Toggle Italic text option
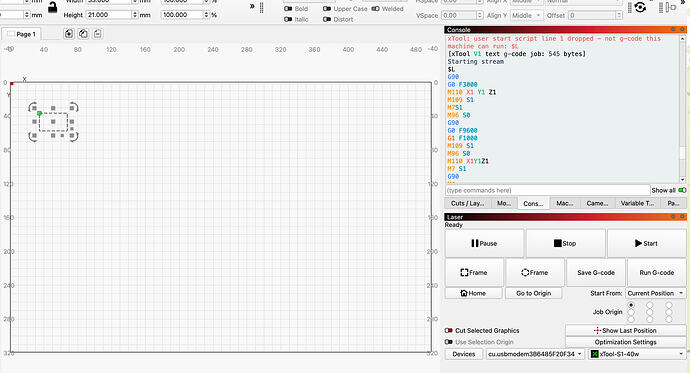690x373 pixels. point(288,19)
